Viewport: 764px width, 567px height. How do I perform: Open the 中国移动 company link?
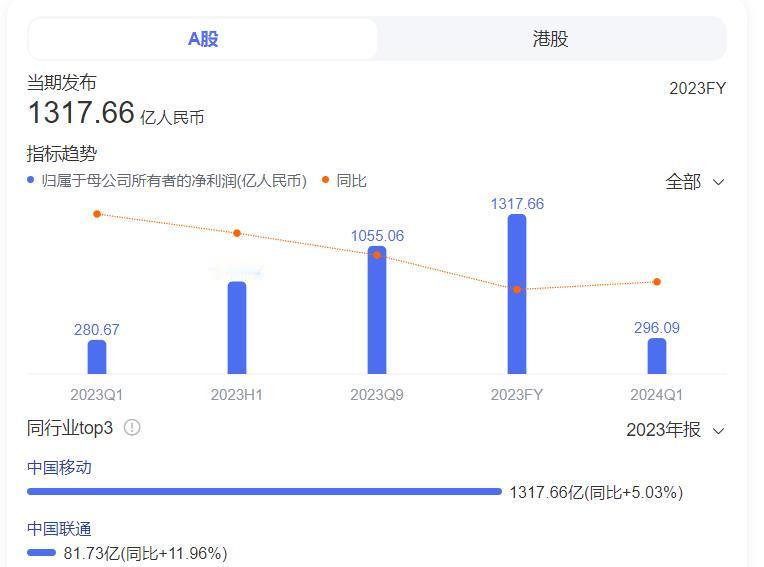(x=59, y=468)
